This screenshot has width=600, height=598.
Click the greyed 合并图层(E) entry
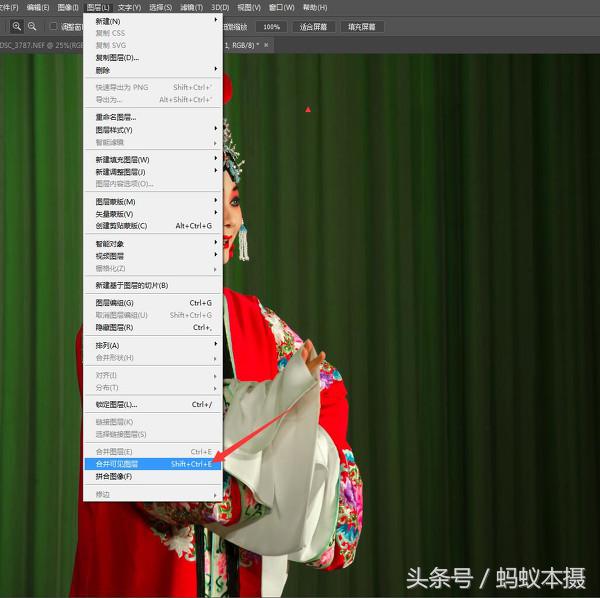click(x=153, y=452)
